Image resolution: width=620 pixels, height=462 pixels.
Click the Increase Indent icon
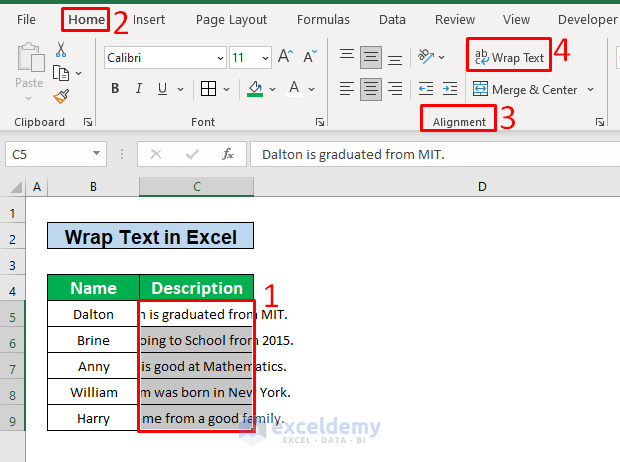coord(450,89)
